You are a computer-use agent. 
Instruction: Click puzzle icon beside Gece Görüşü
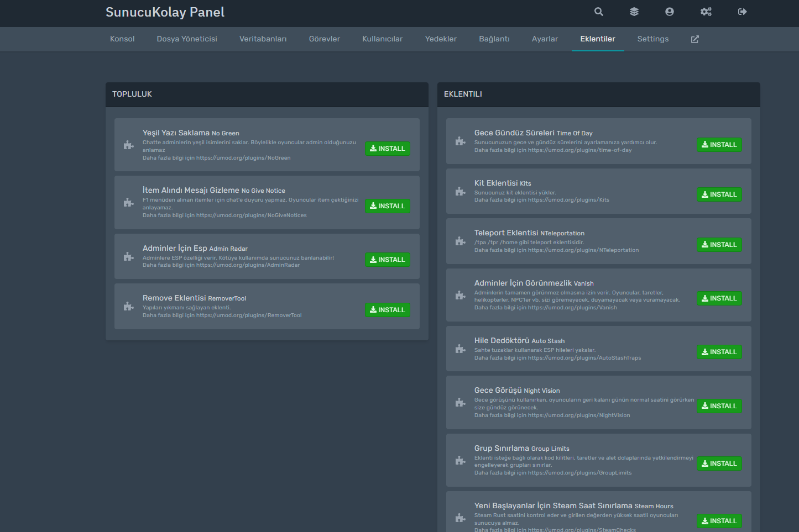tap(460, 402)
